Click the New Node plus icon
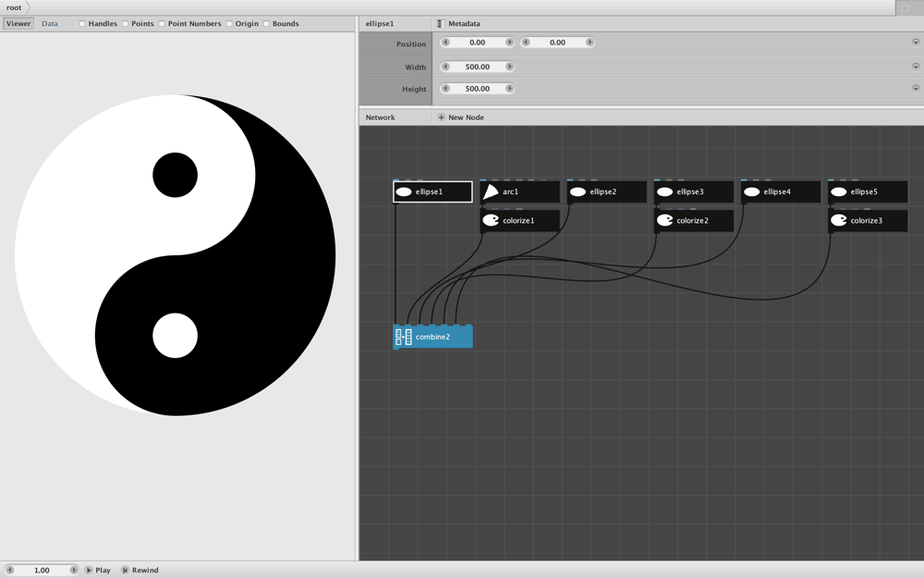Screen dimensions: 924x578 tap(441, 117)
